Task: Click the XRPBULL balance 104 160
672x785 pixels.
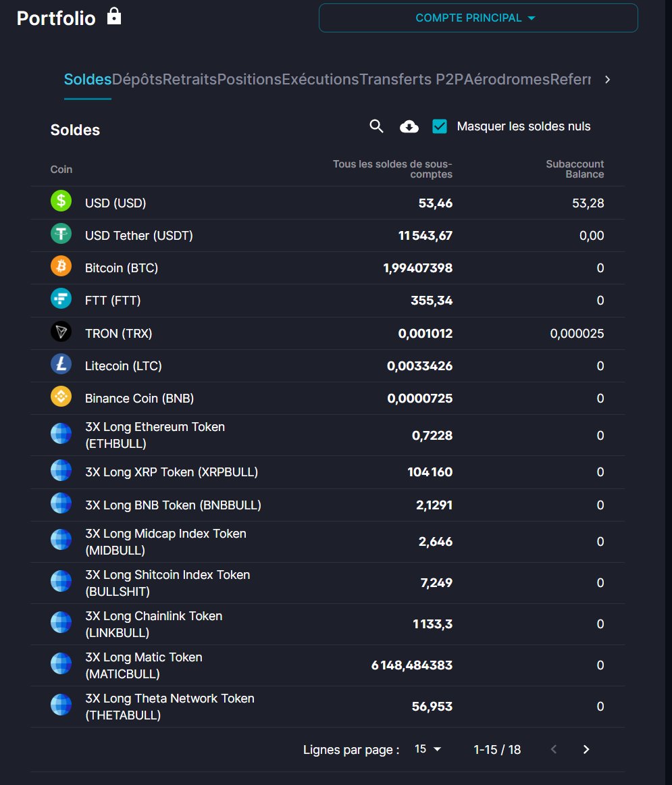Action: point(430,472)
